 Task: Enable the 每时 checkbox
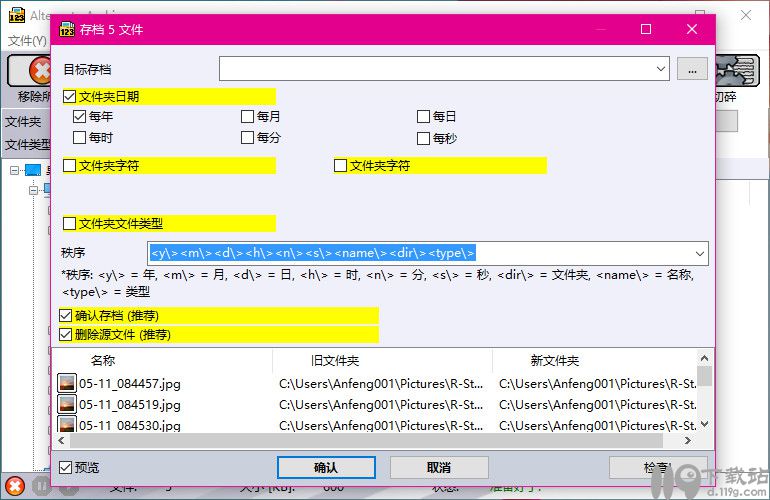coord(80,138)
